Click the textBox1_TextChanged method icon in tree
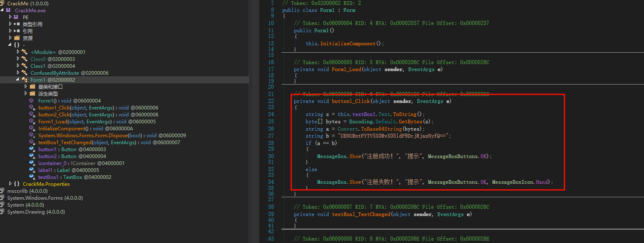This screenshot has height=243, width=644. 32,142
